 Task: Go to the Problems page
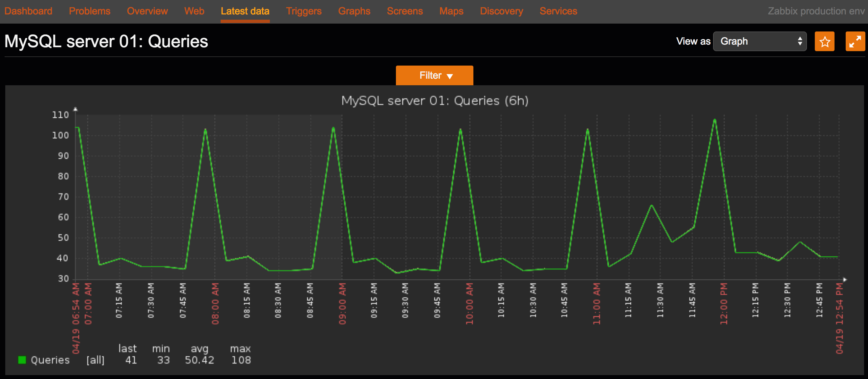tap(90, 11)
